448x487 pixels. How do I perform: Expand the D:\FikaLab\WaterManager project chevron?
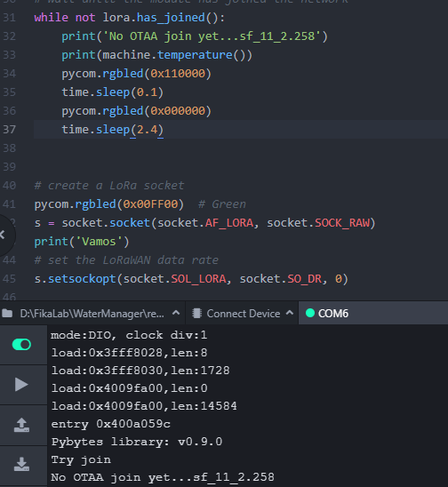pos(176,313)
